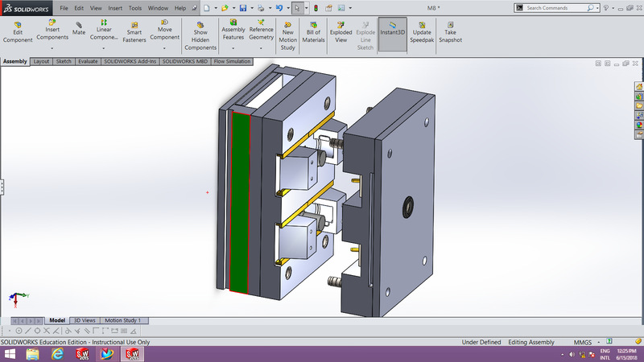
Task: Switch to the Layout tab
Action: [41, 61]
